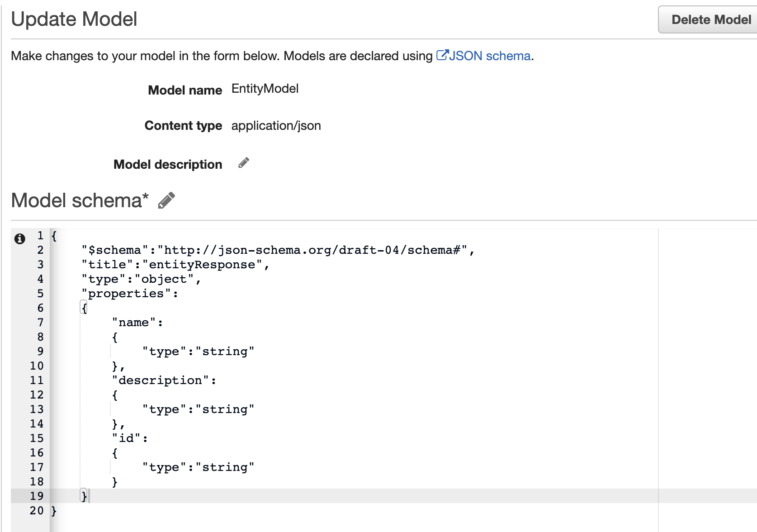757x532 pixels.
Task: Edit Model description with the pencil icon
Action: pos(244,163)
